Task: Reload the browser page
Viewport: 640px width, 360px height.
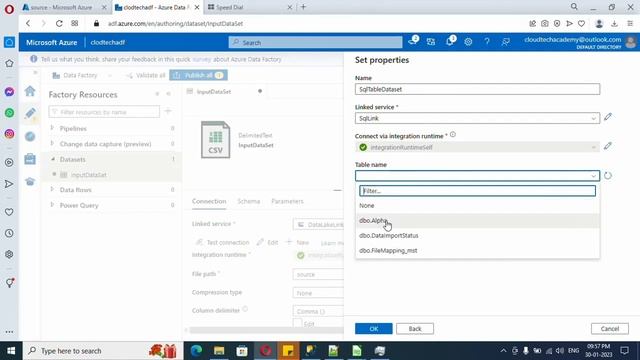Action: point(59,24)
